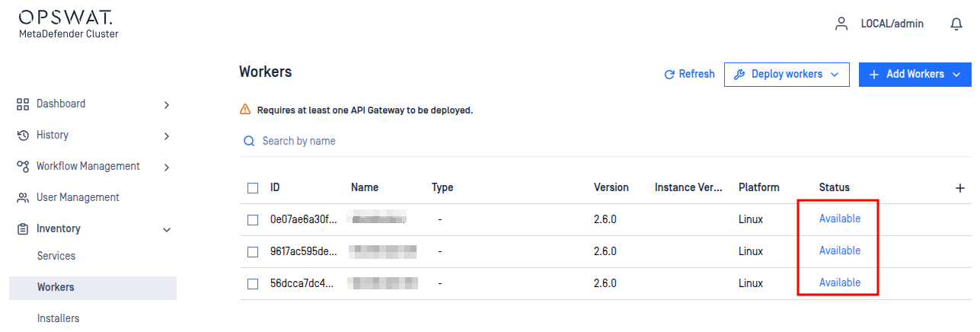Click the plus icon to add a column
The image size is (980, 332).
pos(960,188)
